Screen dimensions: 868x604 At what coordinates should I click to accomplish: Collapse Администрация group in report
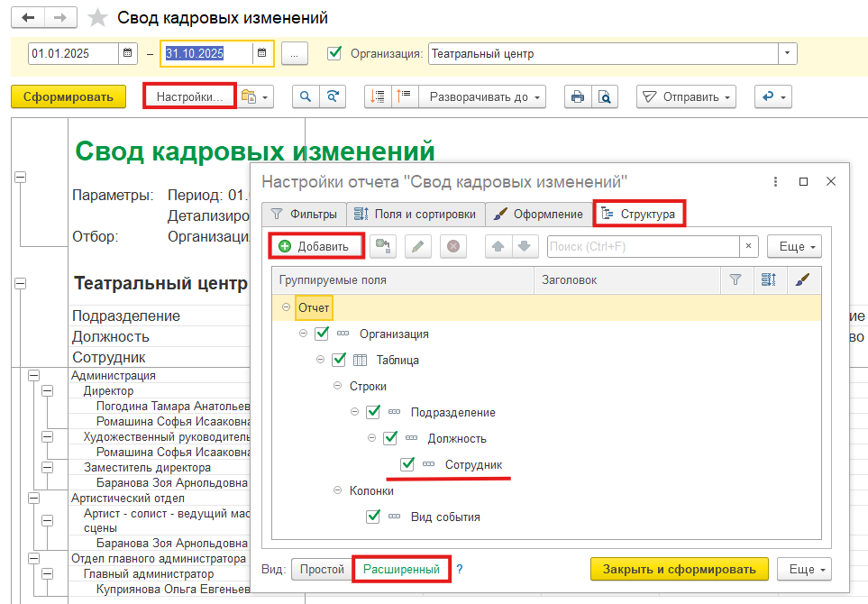[x=34, y=375]
